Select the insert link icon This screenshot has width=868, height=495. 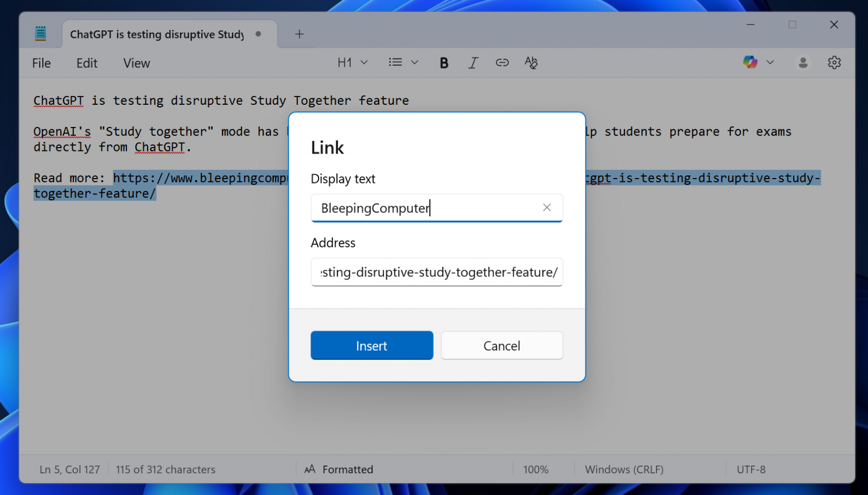coord(502,62)
